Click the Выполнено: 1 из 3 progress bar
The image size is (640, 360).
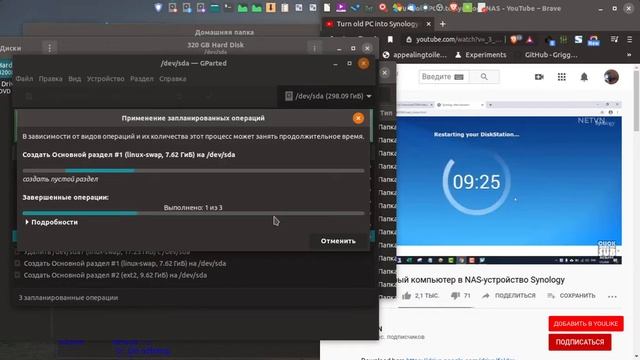[193, 213]
